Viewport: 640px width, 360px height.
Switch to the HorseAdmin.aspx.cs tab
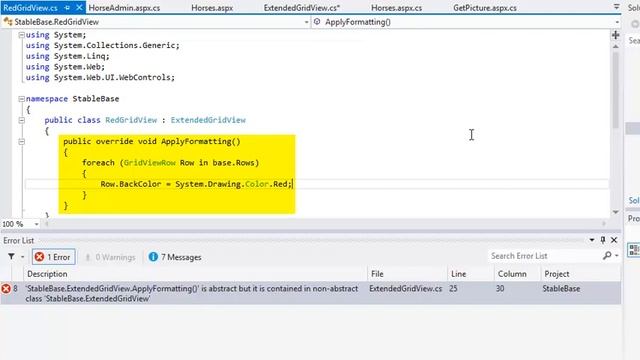pyautogui.click(x=124, y=8)
